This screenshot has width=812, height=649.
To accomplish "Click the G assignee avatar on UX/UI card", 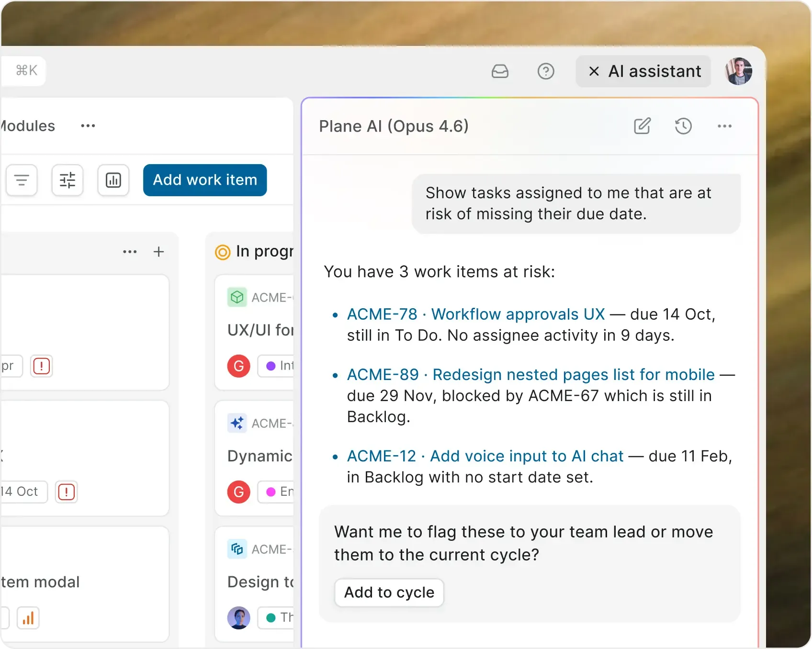I will 239,366.
